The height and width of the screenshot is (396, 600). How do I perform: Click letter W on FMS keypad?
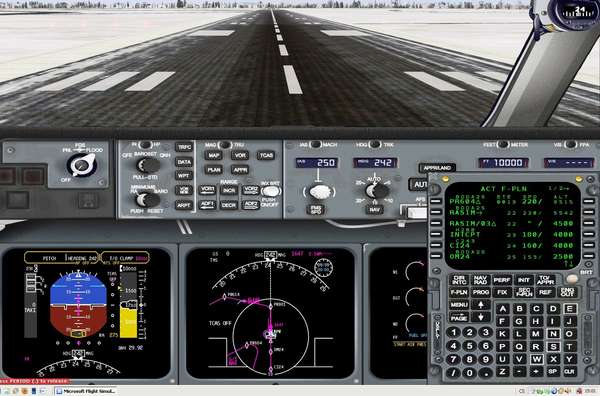536,359
